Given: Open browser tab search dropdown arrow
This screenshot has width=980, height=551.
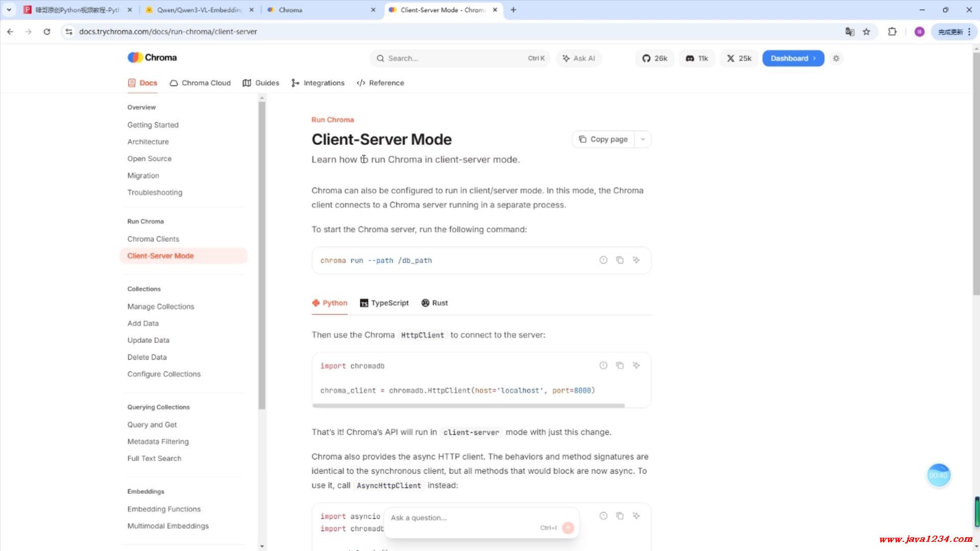Looking at the screenshot, I should pos(9,10).
